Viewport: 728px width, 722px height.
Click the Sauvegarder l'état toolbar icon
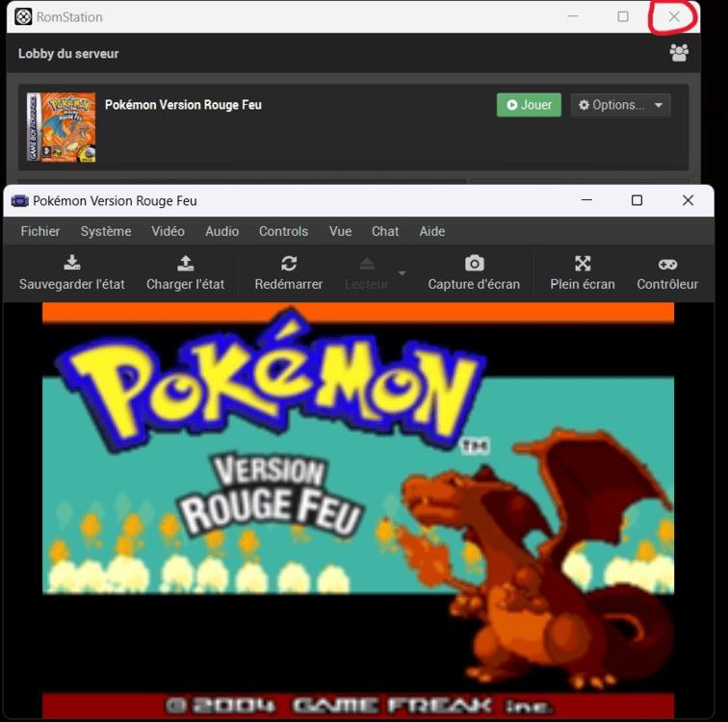[x=72, y=263]
